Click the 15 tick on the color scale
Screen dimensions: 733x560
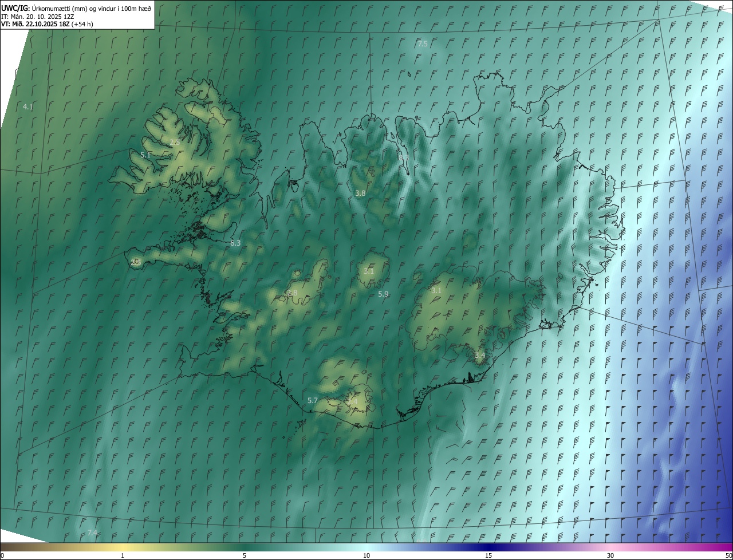coord(488,556)
